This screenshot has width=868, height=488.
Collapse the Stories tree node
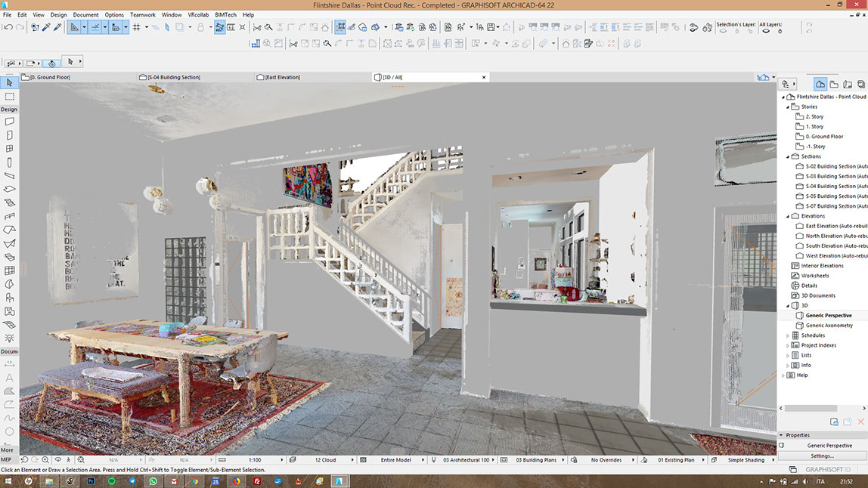(x=787, y=107)
